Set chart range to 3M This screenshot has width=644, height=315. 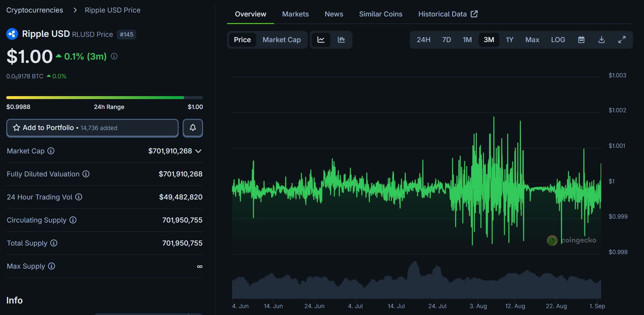click(x=489, y=40)
